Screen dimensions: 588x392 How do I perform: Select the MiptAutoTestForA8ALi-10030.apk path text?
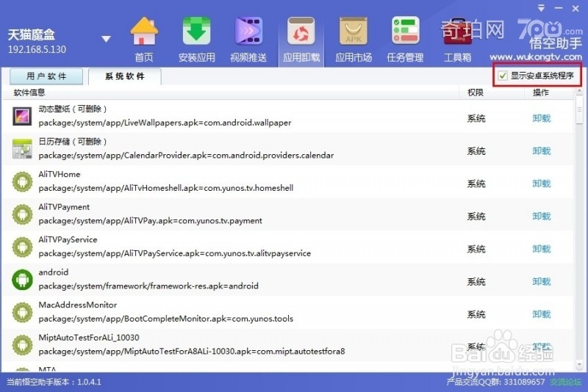[x=192, y=351]
